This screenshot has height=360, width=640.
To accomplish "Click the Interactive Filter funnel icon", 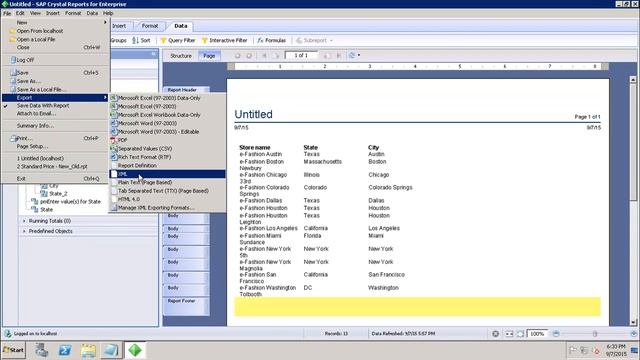I will pyautogui.click(x=204, y=40).
